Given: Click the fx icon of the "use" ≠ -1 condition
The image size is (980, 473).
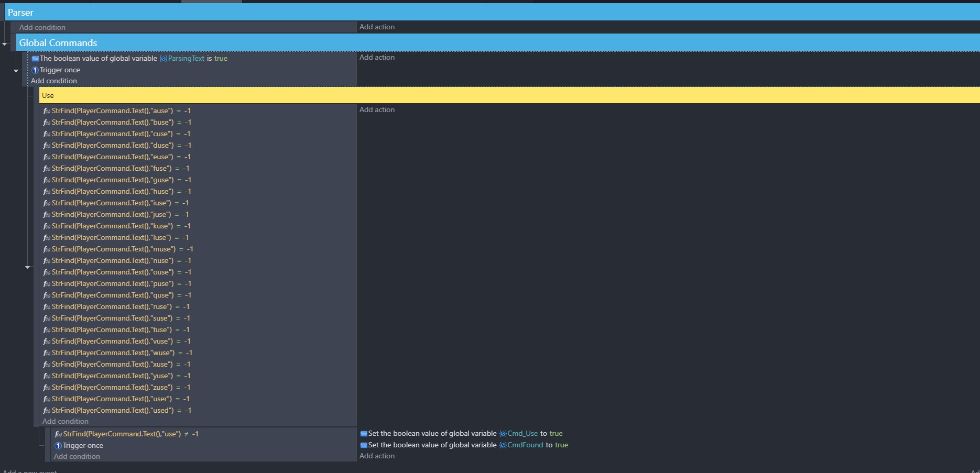Looking at the screenshot, I should tap(58, 434).
